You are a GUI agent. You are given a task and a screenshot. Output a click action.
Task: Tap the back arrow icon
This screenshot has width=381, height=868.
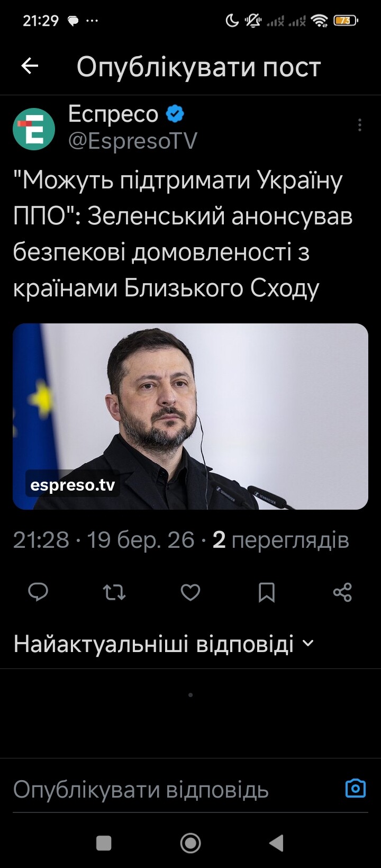click(x=30, y=66)
